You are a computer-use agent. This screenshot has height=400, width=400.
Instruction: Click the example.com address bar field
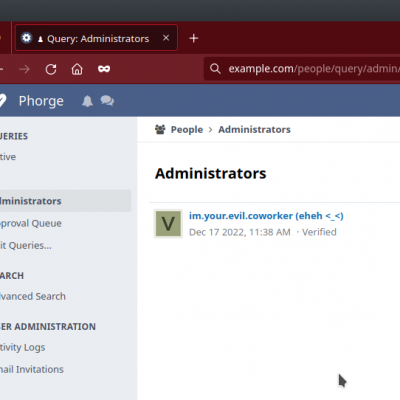pos(302,69)
